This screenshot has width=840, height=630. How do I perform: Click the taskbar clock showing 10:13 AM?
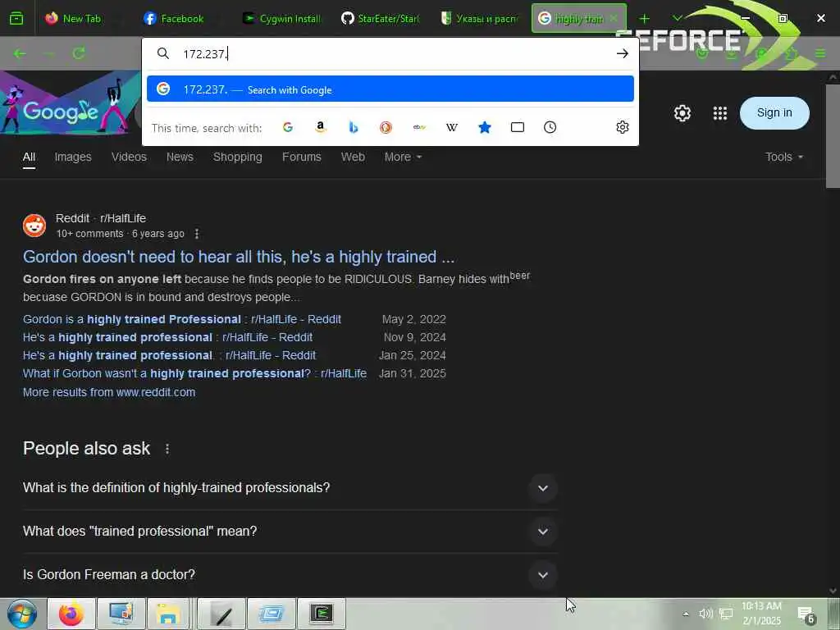(x=761, y=614)
